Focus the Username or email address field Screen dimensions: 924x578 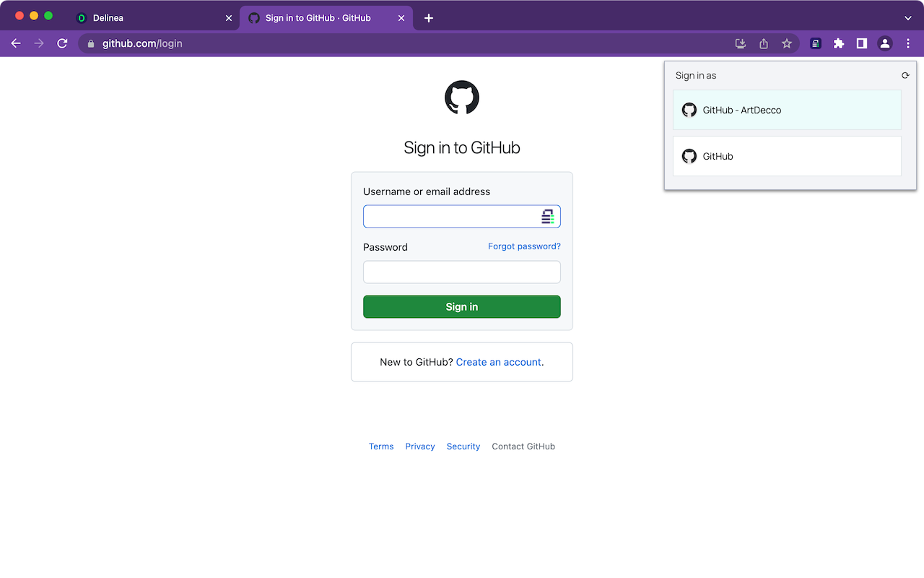[462, 217]
